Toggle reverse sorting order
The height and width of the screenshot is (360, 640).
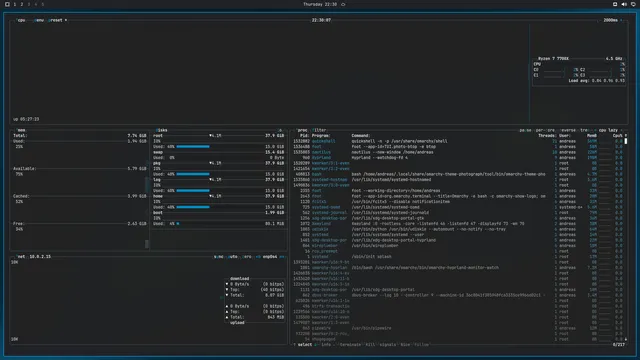click(x=568, y=130)
